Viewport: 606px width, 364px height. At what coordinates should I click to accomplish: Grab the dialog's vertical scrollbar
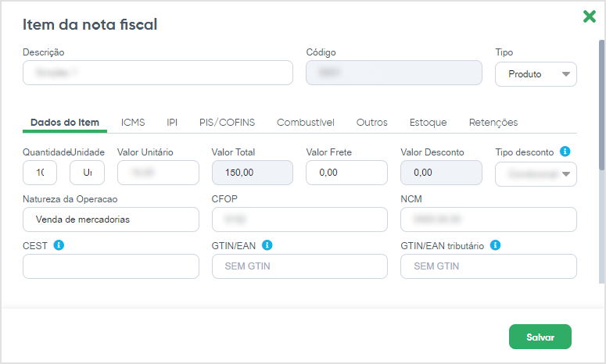(x=601, y=105)
